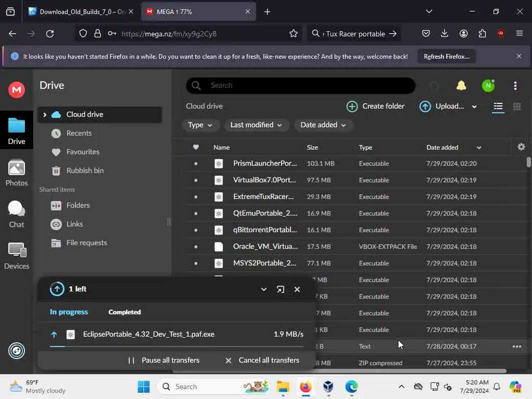532x399 pixels.
Task: Select the MEGA browser tab
Action: coord(198,11)
